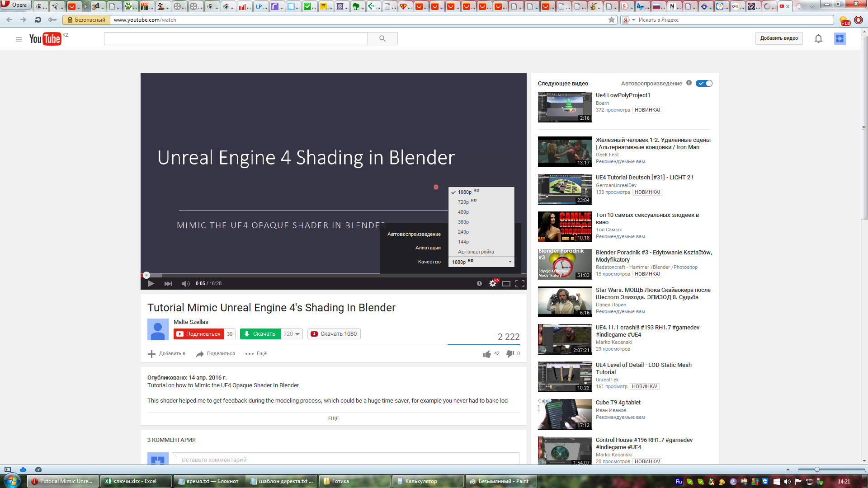Screen dimensions: 868x488
Task: Expand the 1080p quality dropdown in Качество row
Action: 481,262
